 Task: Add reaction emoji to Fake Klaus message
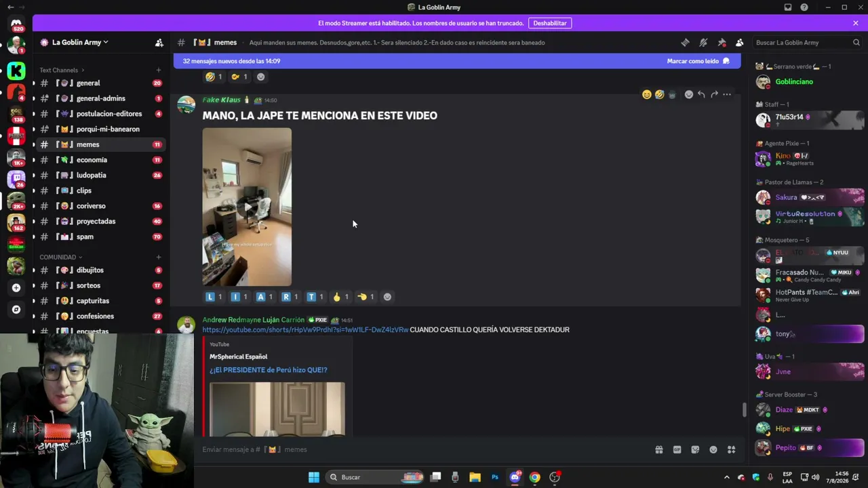(x=688, y=94)
